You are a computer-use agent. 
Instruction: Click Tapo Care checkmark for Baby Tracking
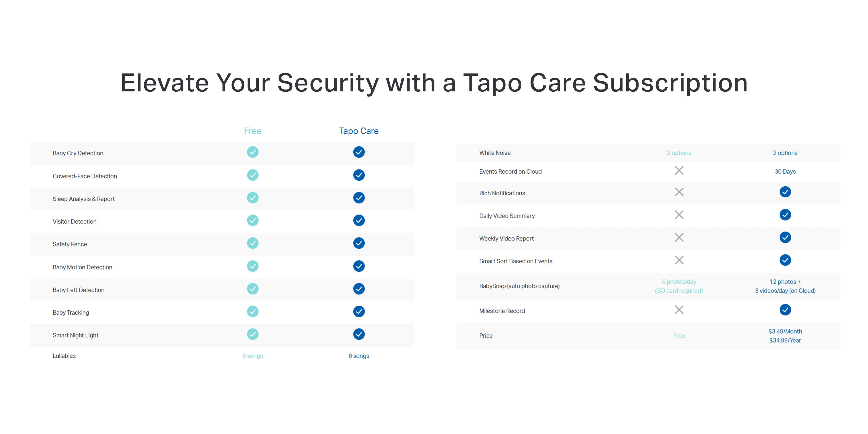coord(359,311)
